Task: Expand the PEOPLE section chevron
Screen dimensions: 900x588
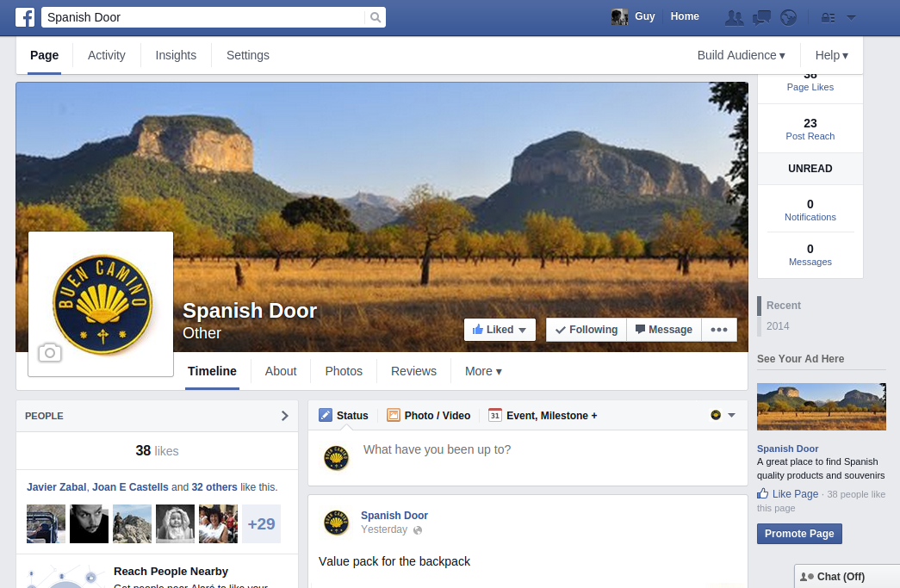Action: tap(285, 416)
